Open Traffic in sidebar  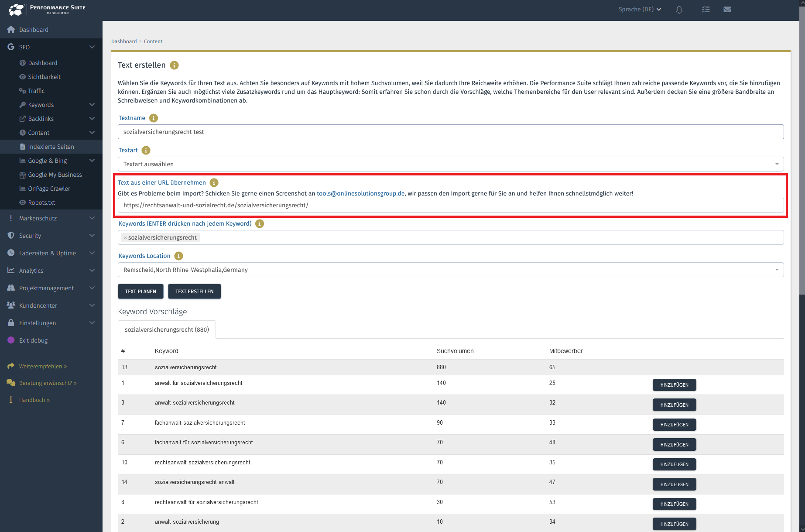36,91
